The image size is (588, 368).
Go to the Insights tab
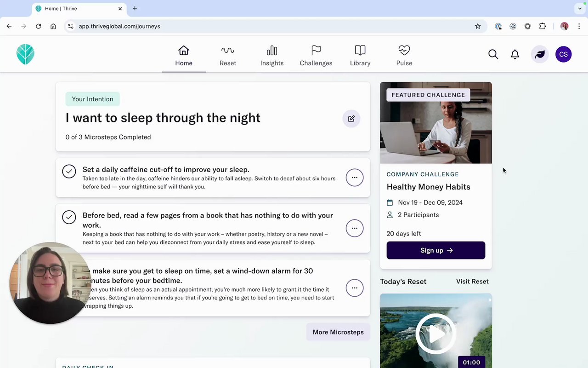point(272,56)
